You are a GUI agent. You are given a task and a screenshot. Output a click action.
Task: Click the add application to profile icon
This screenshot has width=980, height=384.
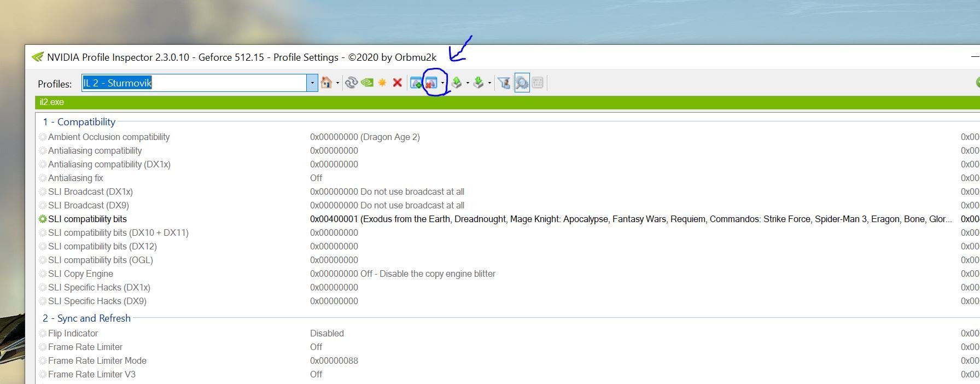coord(416,83)
